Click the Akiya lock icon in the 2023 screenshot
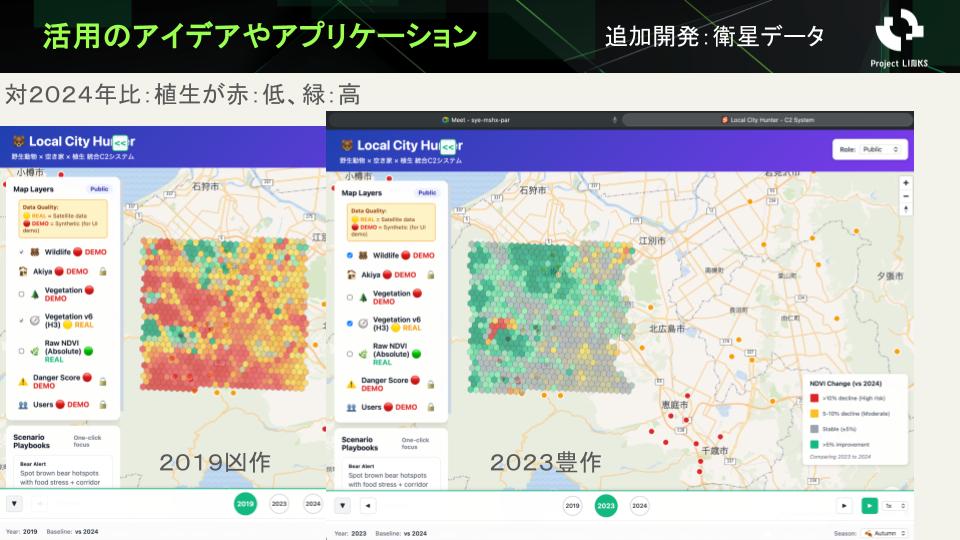This screenshot has width=960, height=540. pos(431,275)
